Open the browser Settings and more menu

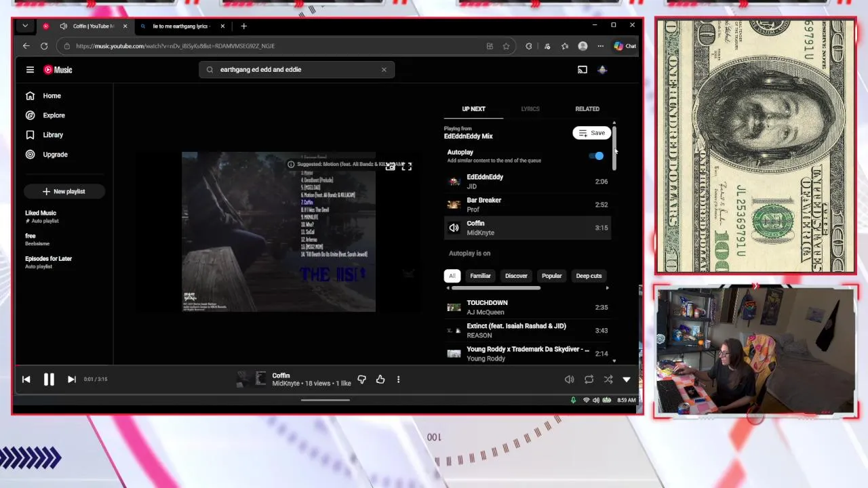tap(600, 46)
